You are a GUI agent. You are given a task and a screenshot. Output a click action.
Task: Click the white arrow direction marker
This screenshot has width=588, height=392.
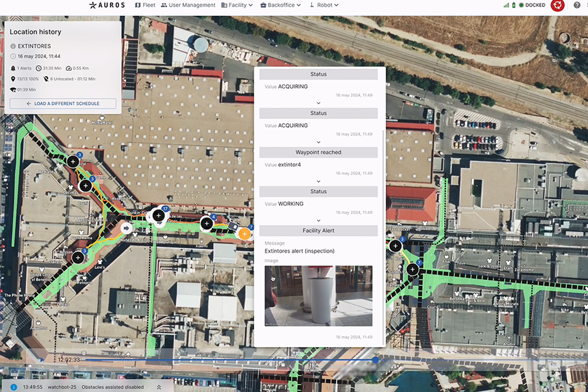point(126,228)
